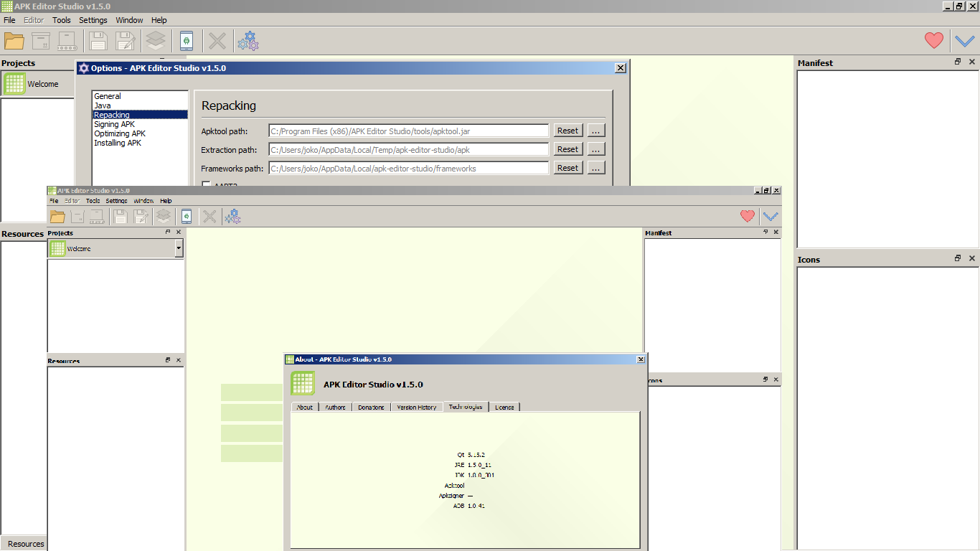980x551 pixels.
Task: Open Options via gears icon in main toolbar
Action: (248, 41)
